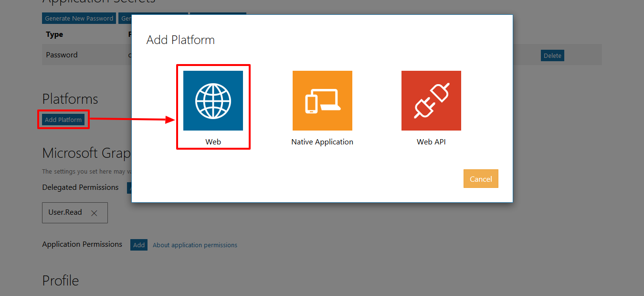This screenshot has height=296, width=644.
Task: Open About application permissions link
Action: [x=195, y=245]
